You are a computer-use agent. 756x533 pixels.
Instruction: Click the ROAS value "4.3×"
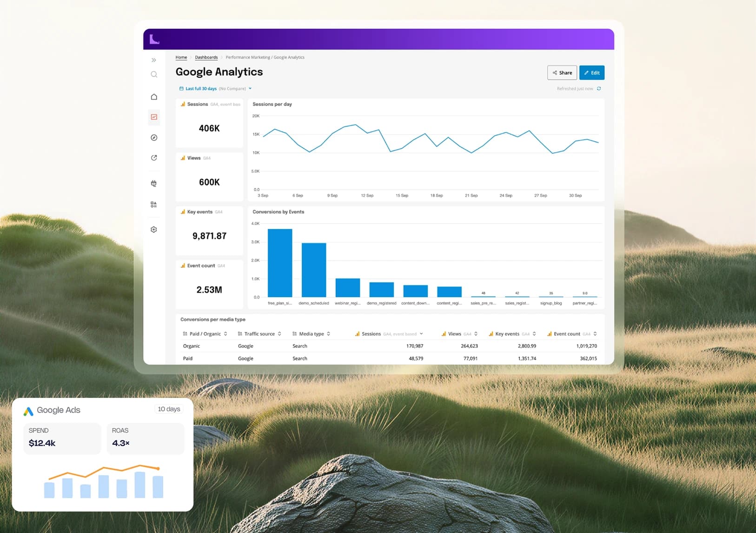(x=121, y=443)
